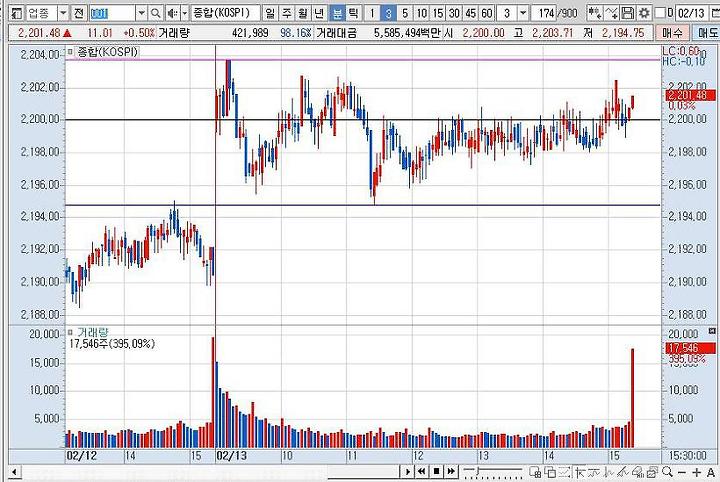Select the 45-minute interval button
The width and height of the screenshot is (720, 482).
[x=471, y=13]
